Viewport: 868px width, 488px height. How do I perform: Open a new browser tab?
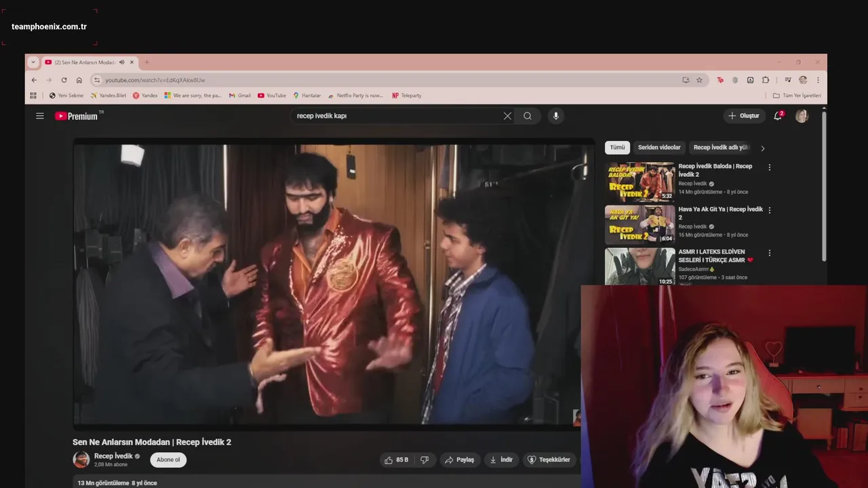(146, 62)
